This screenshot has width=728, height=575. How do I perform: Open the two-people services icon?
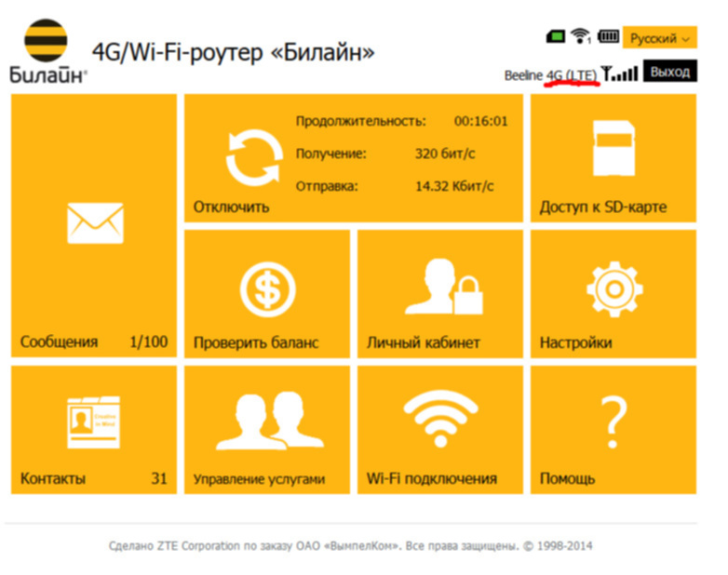(x=269, y=421)
